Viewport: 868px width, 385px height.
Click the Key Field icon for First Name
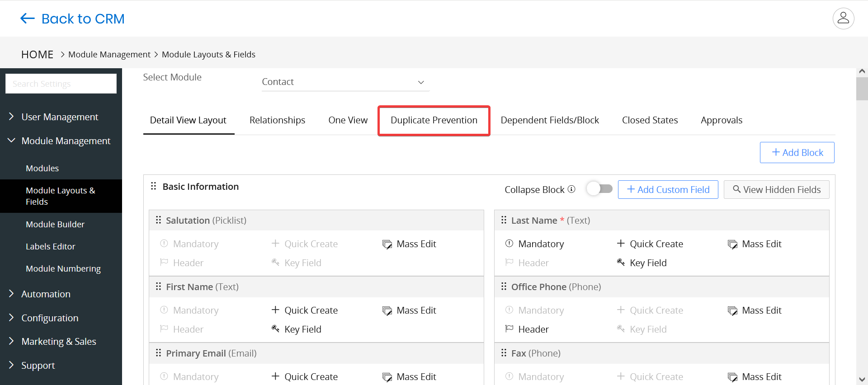click(x=275, y=329)
